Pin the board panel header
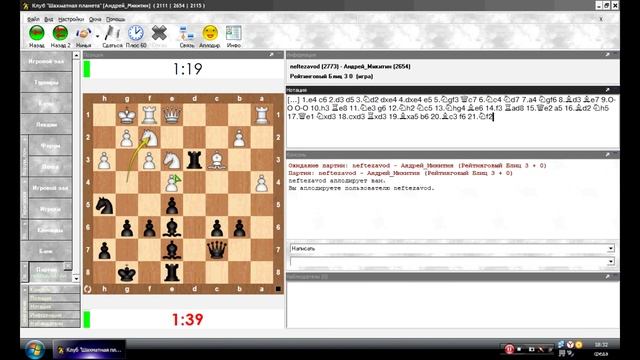Screen dimensions: 640x360 271,54
